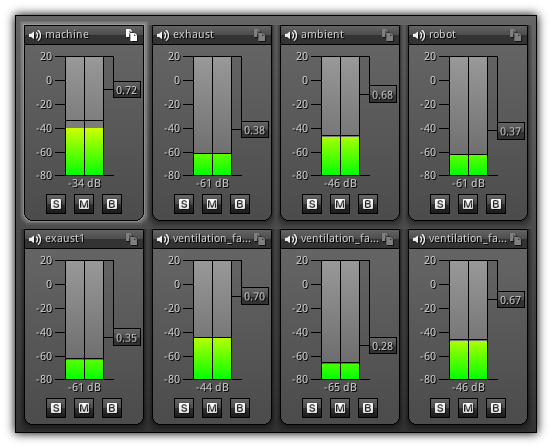Toggle B on the exaust1 channel
The width and height of the screenshot is (552, 448).
click(x=112, y=408)
